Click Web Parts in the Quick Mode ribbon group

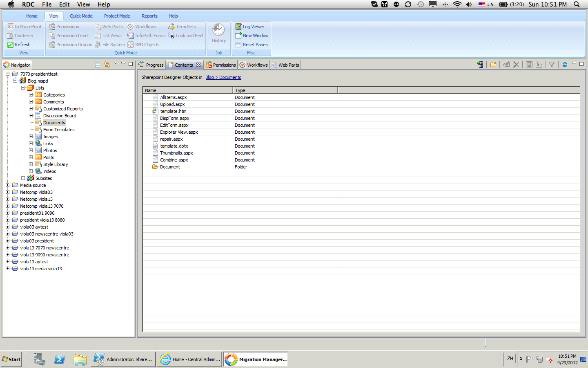109,27
